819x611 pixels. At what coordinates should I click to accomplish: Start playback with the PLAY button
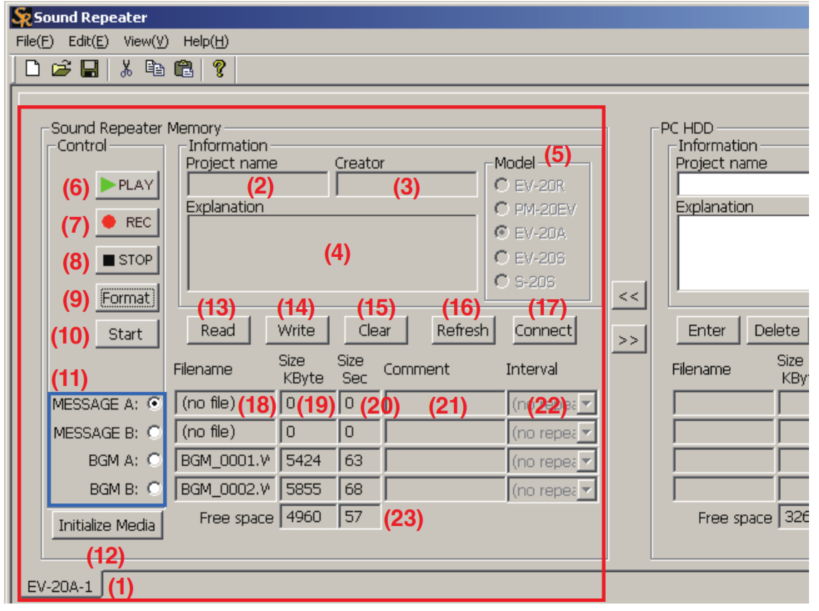pos(127,185)
